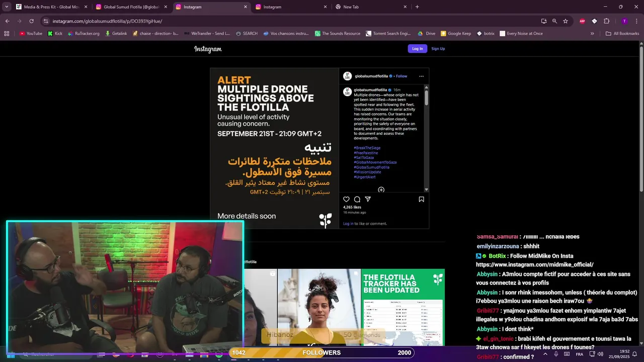Image resolution: width=644 pixels, height=362 pixels.
Task: Open Flotilla Tracker Has Been Updated thumbnail
Action: tap(403, 307)
